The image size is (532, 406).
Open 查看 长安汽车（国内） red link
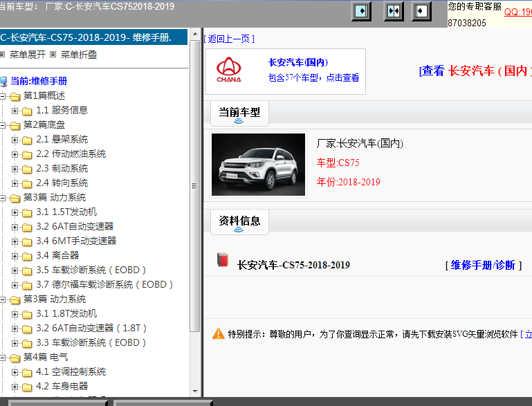point(475,71)
